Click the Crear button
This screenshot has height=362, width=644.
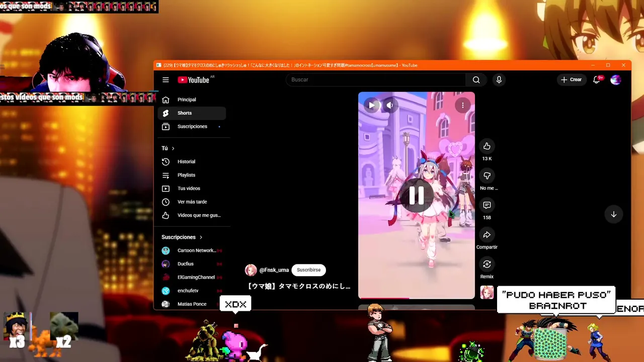(571, 79)
